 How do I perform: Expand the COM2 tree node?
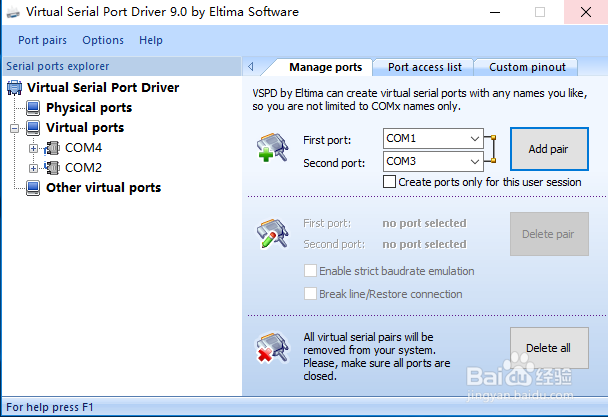point(33,168)
